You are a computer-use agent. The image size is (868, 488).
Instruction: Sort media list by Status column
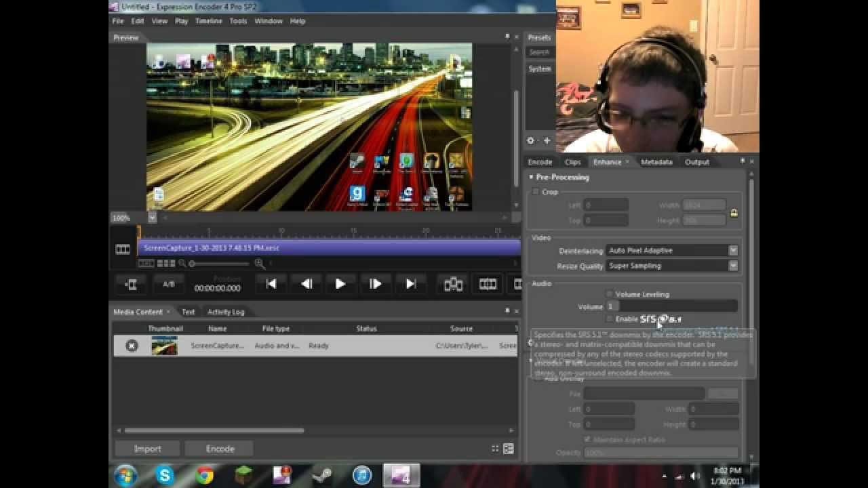366,329
